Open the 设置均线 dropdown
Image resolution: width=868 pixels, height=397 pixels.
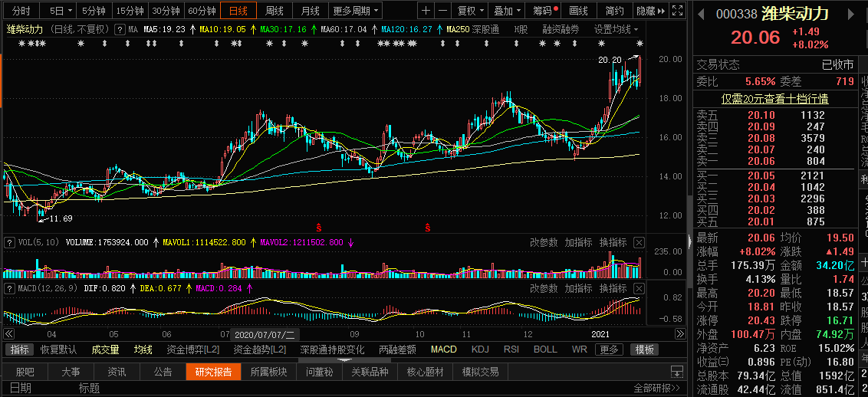[x=616, y=30]
